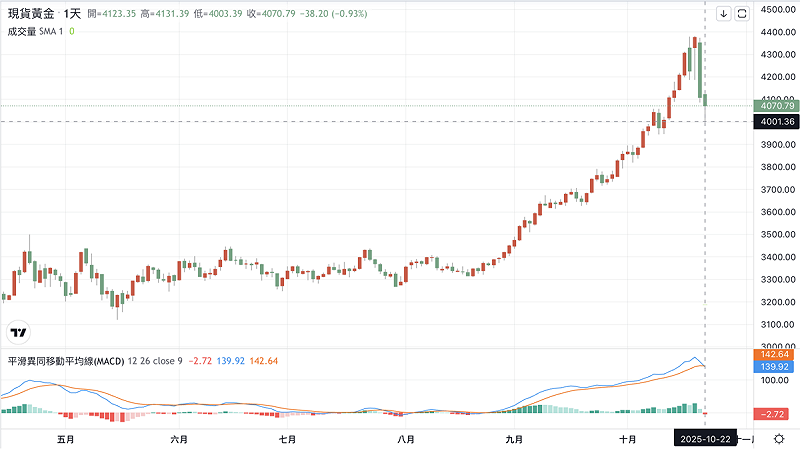Click the green 4070.79 current price label
This screenshot has height=455, width=800.
click(777, 105)
